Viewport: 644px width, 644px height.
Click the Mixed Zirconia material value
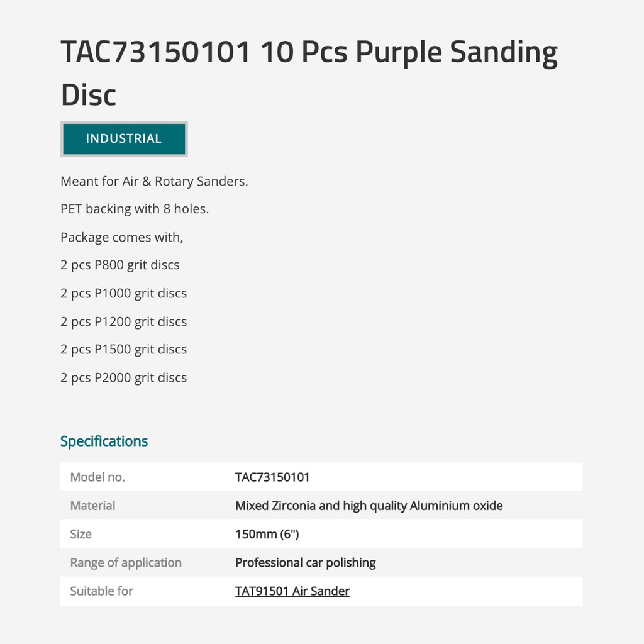click(369, 506)
